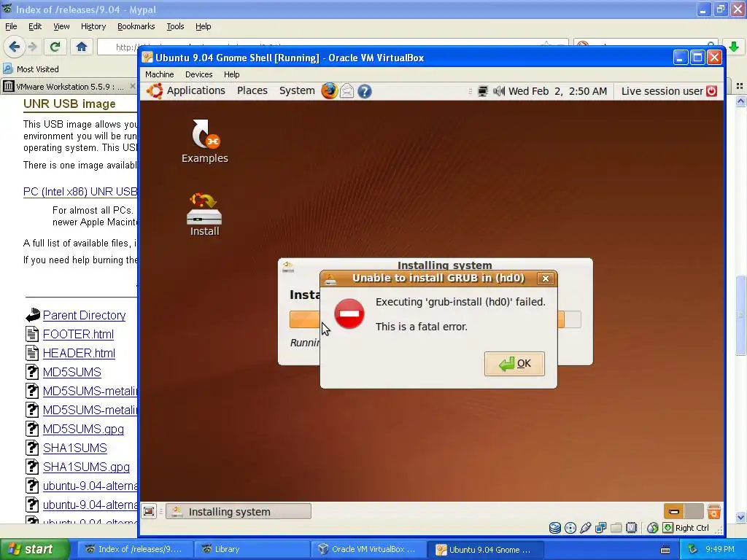Switch to Oracle VM VirtualBox taskbar button

pyautogui.click(x=368, y=549)
